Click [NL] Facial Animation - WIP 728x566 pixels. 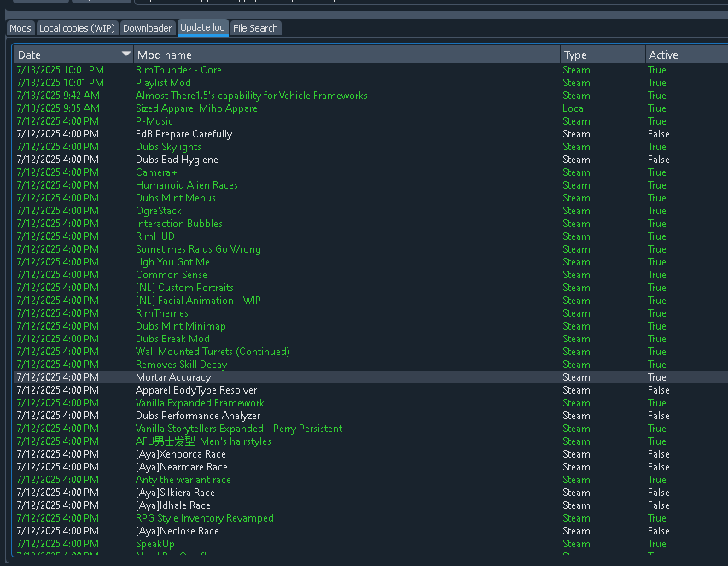click(198, 301)
